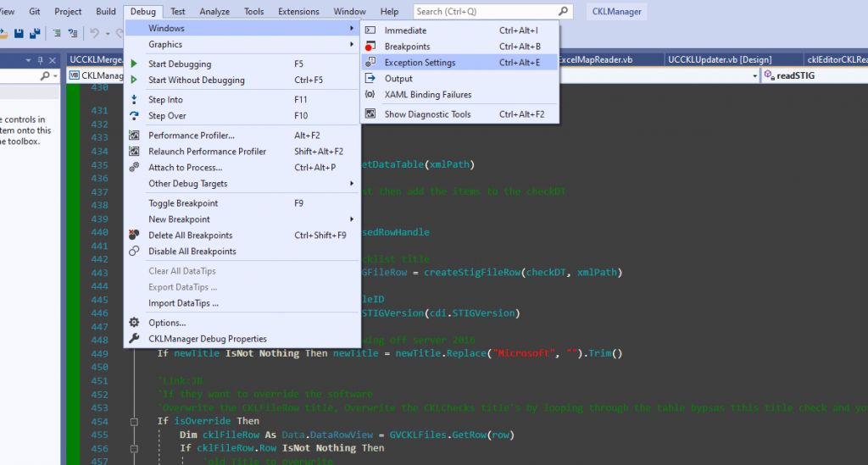Click the Undo arrow icon
Screen dimensions: 868x465
point(95,34)
